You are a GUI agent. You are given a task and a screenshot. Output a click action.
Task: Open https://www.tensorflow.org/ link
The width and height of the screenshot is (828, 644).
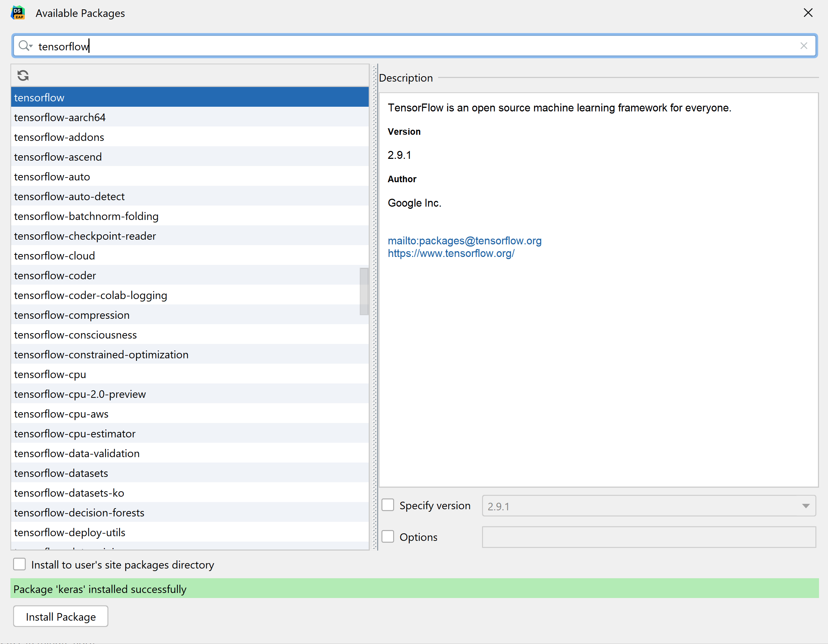(x=451, y=253)
